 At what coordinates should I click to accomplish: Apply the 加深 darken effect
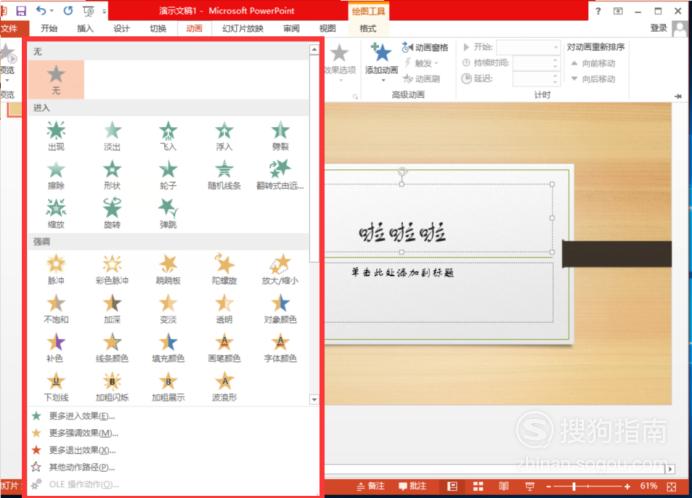pyautogui.click(x=112, y=308)
